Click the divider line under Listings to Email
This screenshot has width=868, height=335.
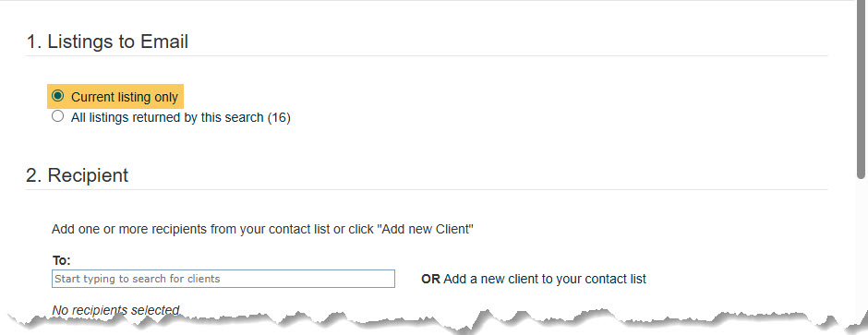(427, 55)
